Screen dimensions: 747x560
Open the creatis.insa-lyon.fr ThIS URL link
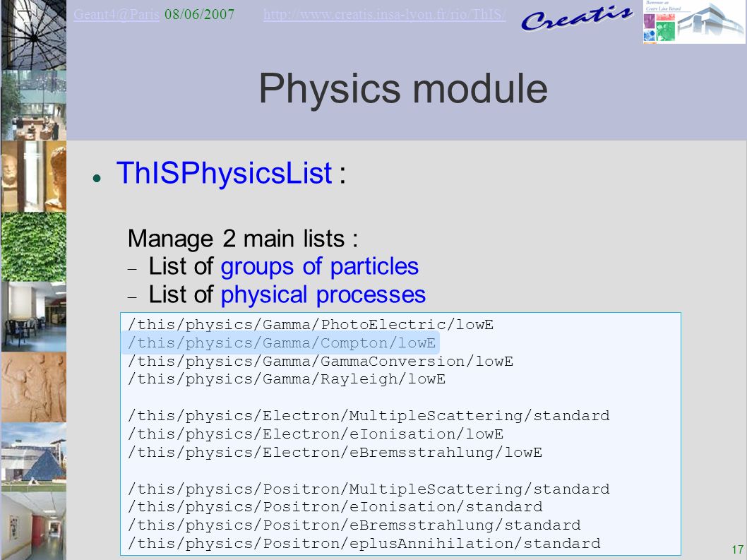click(385, 14)
